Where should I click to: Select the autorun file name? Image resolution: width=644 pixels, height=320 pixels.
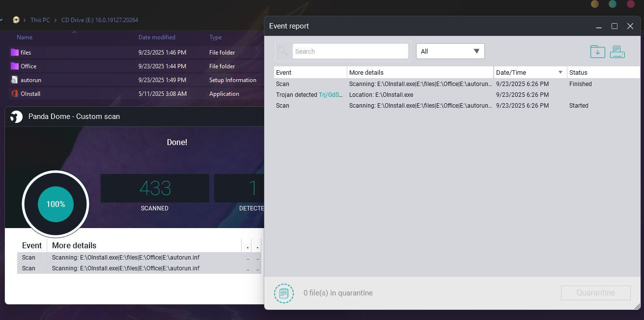[x=30, y=80]
